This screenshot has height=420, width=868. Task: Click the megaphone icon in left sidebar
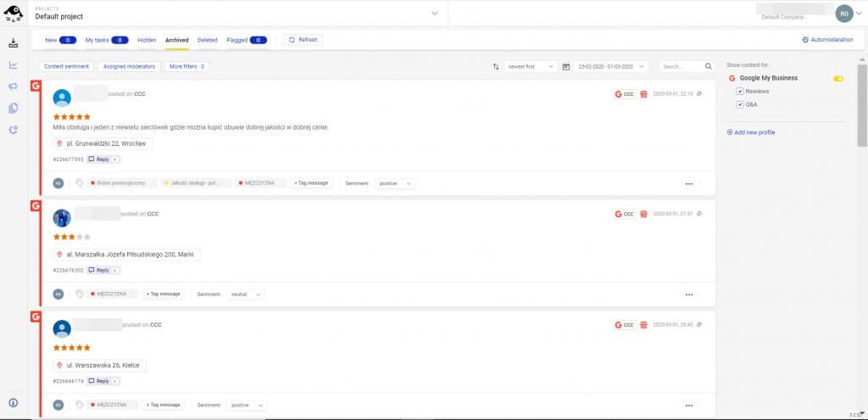[13, 87]
